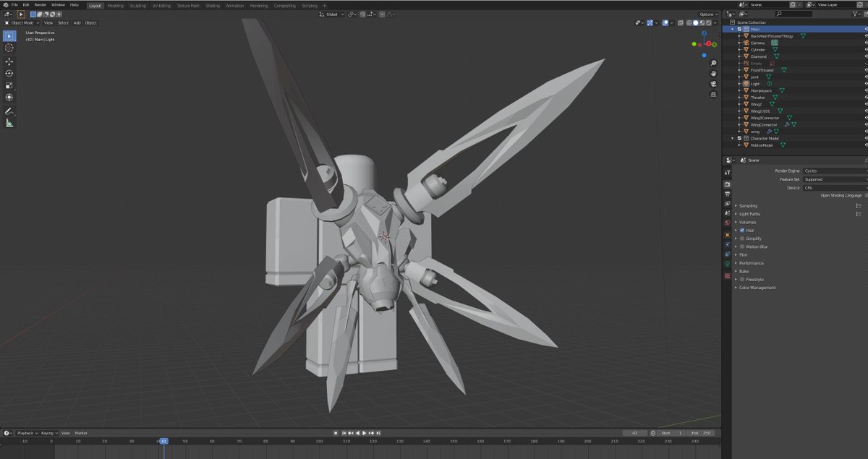
Task: Activate the Cursor tool
Action: 9,48
